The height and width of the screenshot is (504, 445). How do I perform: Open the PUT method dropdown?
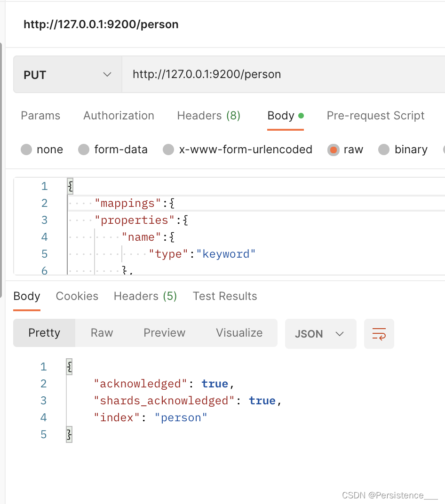point(68,75)
